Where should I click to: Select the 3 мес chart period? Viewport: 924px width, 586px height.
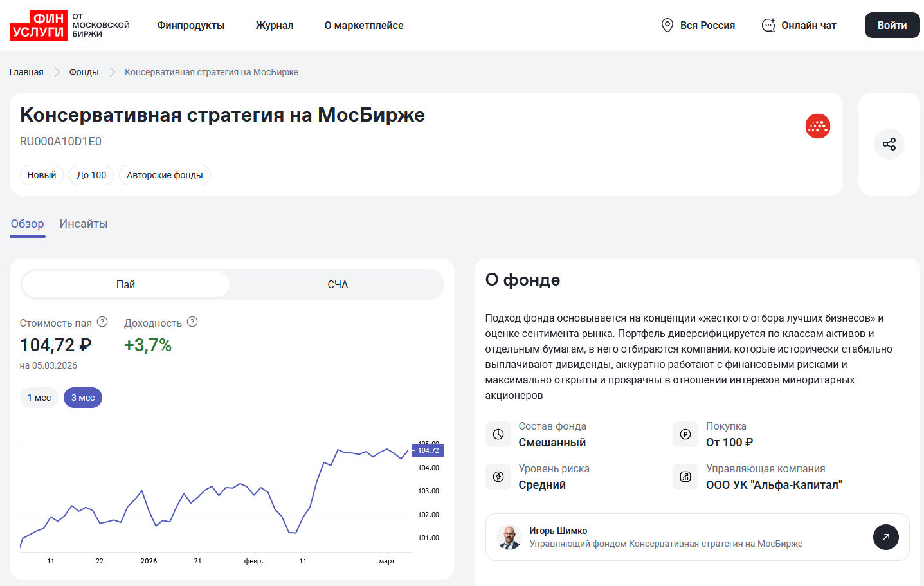point(83,398)
